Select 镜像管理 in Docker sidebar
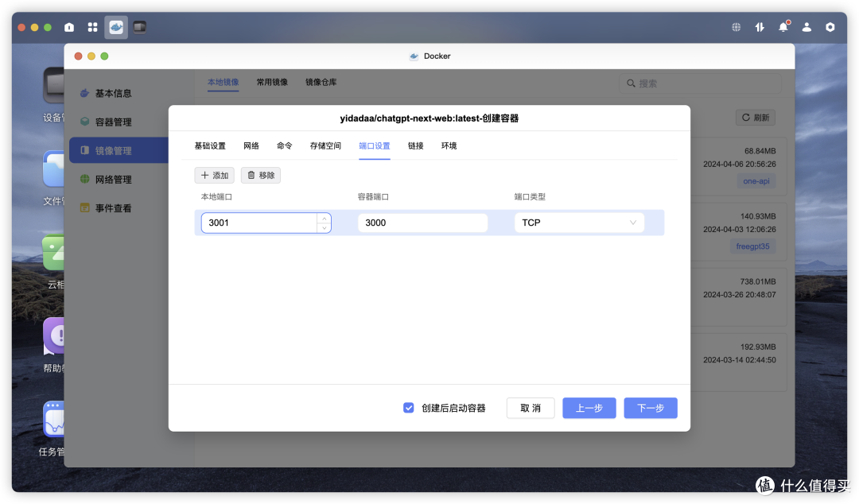 pyautogui.click(x=119, y=151)
